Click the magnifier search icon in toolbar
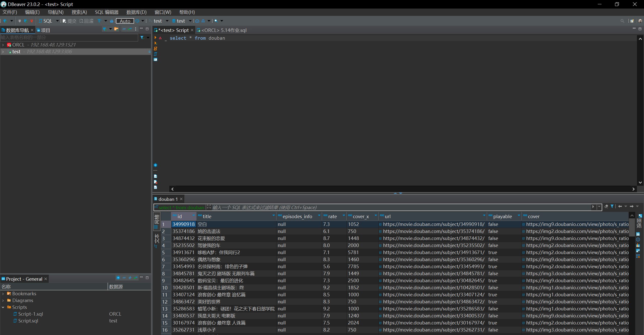Image resolution: width=644 pixels, height=335 pixels. 216,21
